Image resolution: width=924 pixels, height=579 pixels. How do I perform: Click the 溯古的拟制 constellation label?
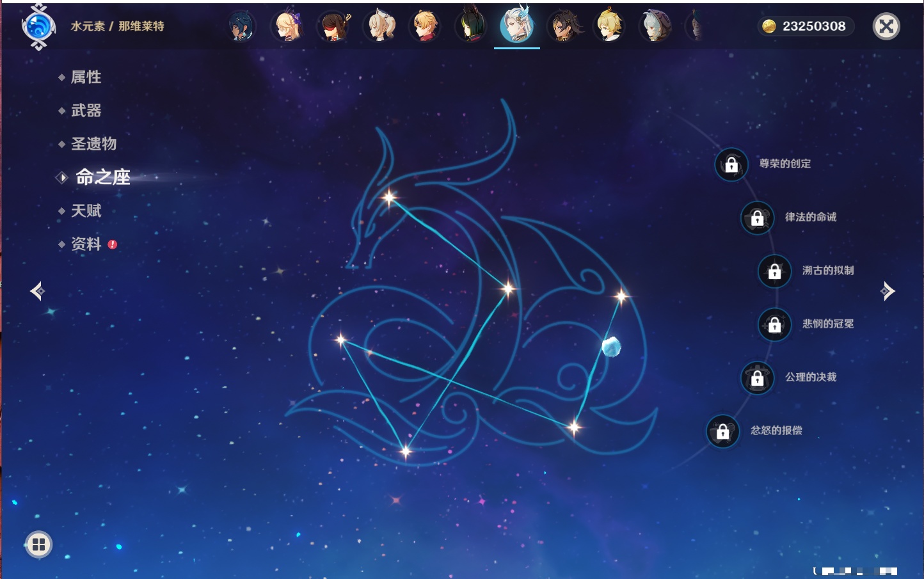coord(828,271)
